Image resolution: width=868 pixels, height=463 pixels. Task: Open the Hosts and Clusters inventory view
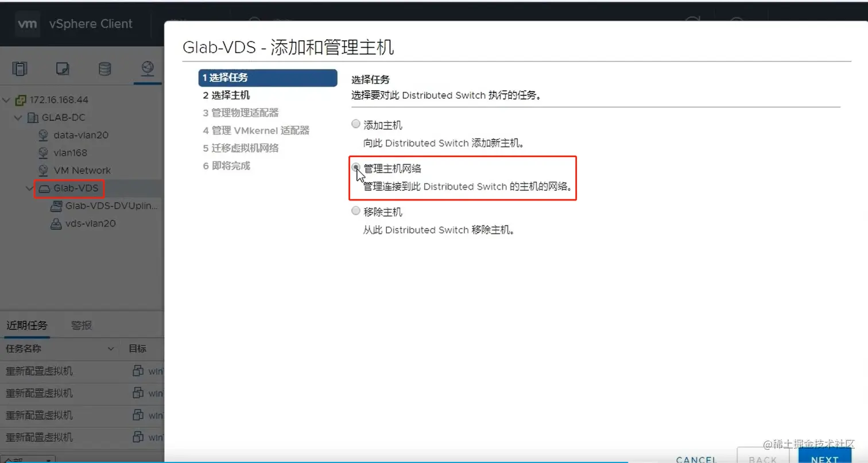[20, 69]
